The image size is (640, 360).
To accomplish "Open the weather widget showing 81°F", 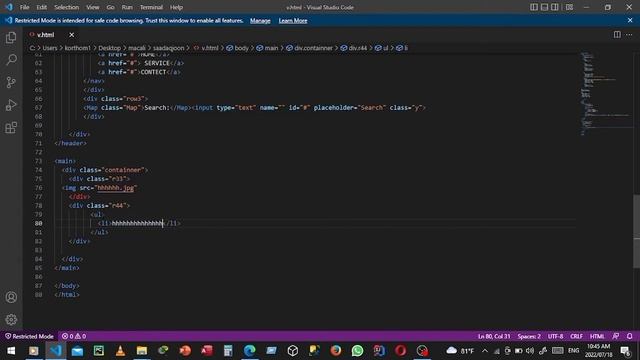I will (460, 351).
